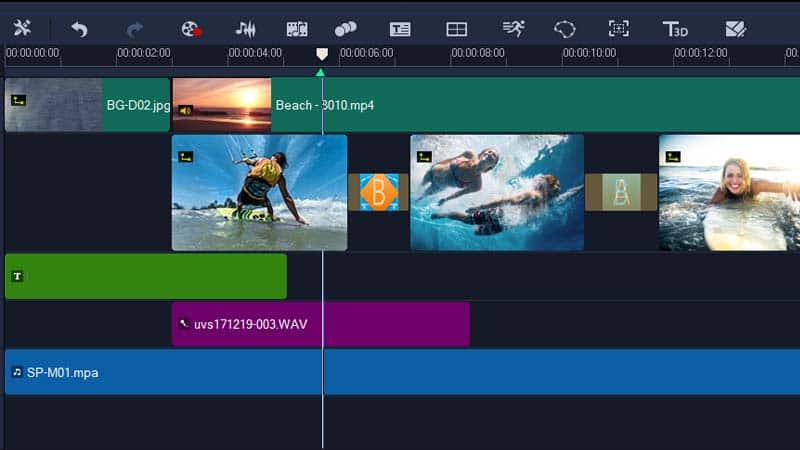Open the Split Screen Template creator
800x450 pixels.
pyautogui.click(x=456, y=29)
